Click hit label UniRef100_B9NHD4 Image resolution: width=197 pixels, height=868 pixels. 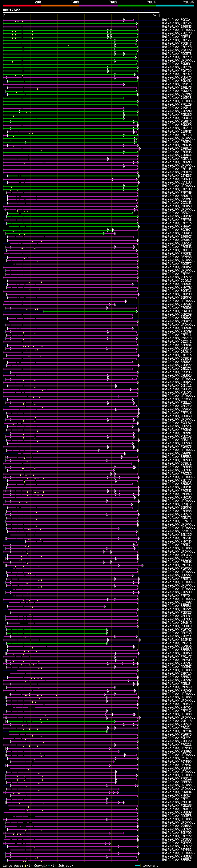[177, 64]
